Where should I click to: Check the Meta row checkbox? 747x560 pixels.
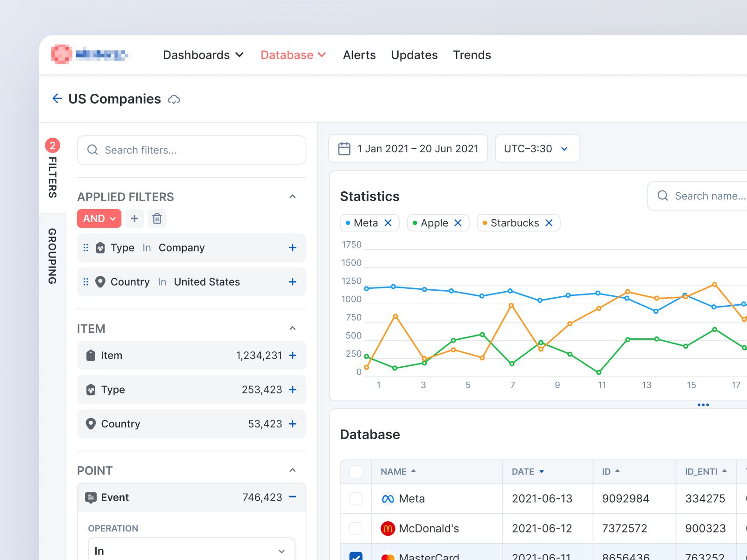pyautogui.click(x=356, y=499)
